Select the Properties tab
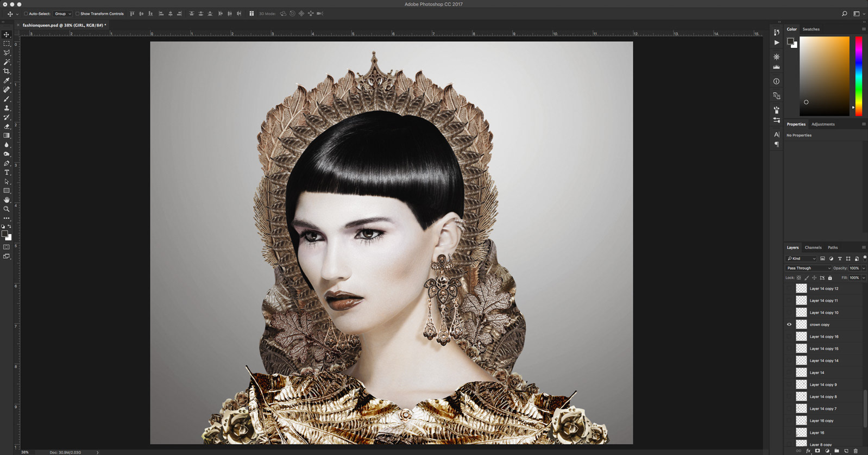868x455 pixels. 796,124
